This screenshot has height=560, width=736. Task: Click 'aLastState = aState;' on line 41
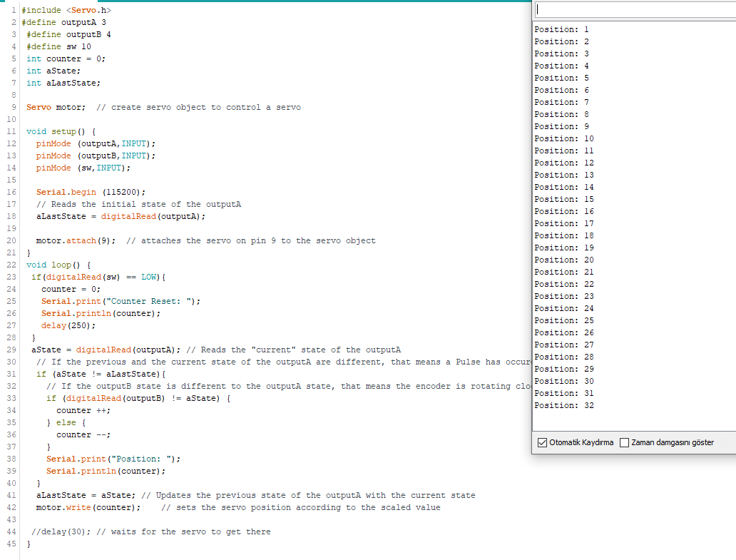point(86,496)
